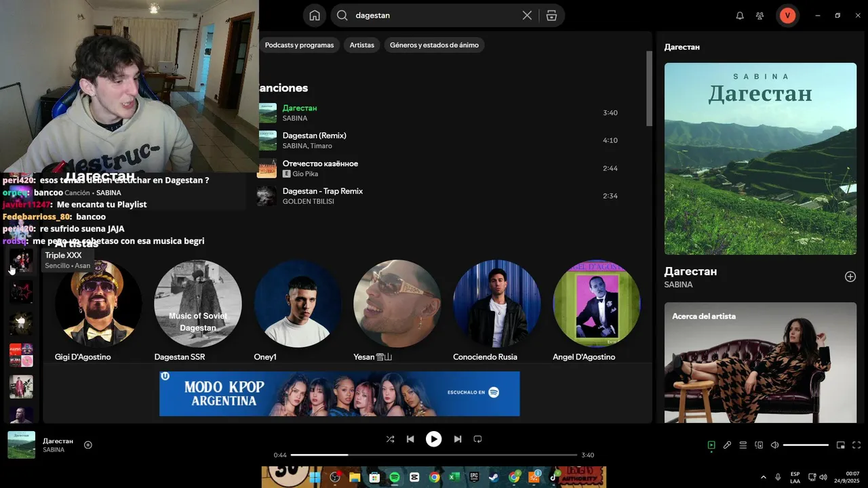The height and width of the screenshot is (488, 868).
Task: Open the Дагестан cover art in the right panel
Action: [760, 159]
